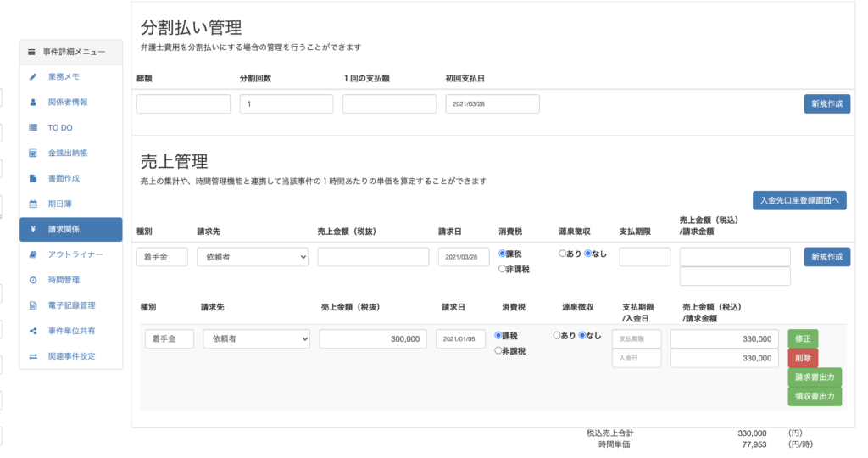Click the 入金先口座登録画面へ button

tap(799, 201)
